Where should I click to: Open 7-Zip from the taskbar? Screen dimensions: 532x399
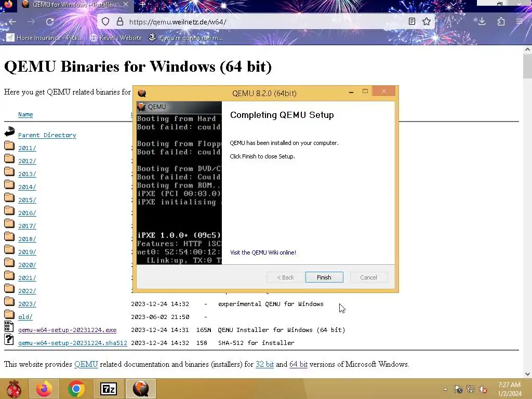(108, 389)
